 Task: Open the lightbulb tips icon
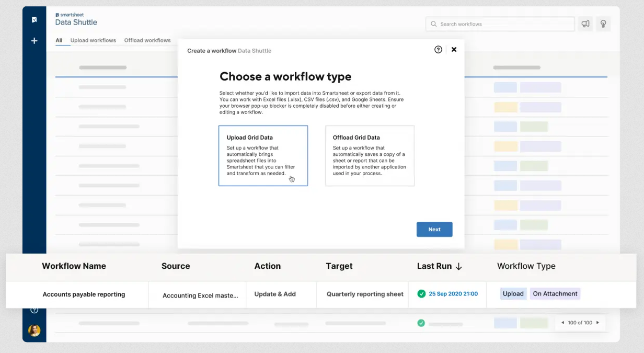coord(603,24)
